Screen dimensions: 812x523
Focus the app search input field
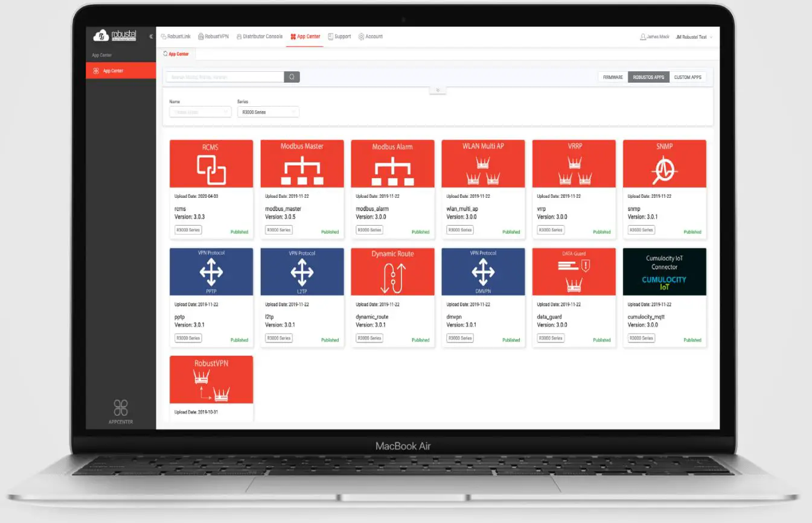226,77
